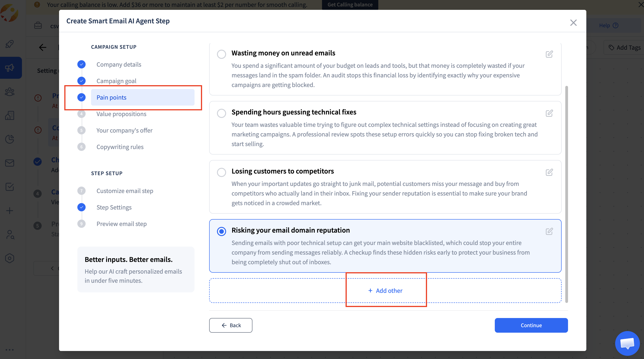
Task: Choose 'Losing customers to competitors' radio option
Action: click(221, 172)
